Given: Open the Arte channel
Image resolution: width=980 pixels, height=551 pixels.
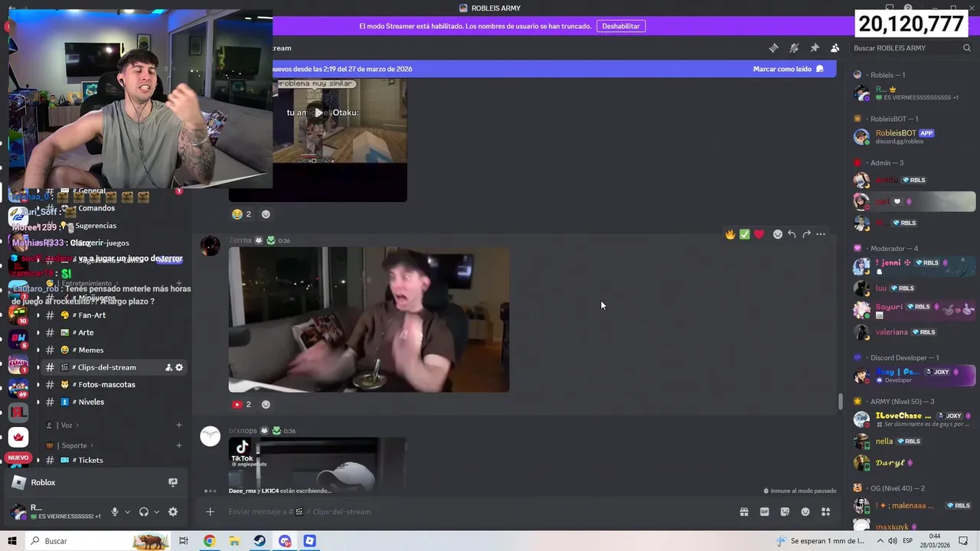Looking at the screenshot, I should click(x=113, y=333).
